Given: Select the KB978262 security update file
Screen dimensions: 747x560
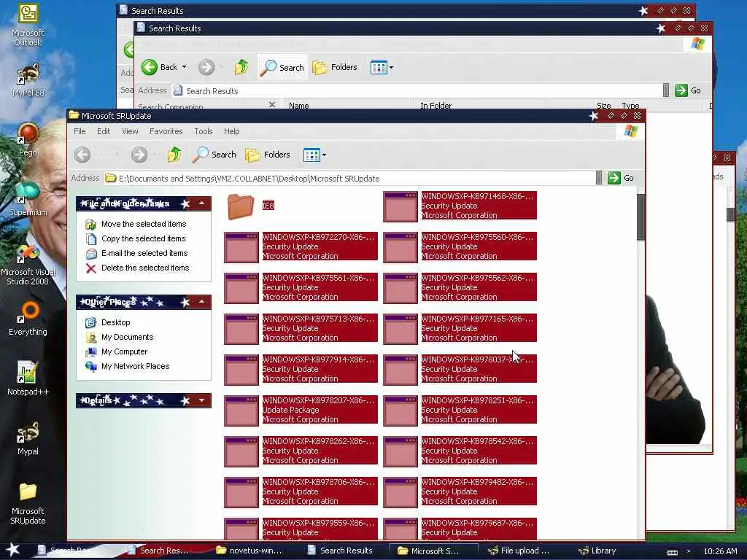Looking at the screenshot, I should [301, 451].
